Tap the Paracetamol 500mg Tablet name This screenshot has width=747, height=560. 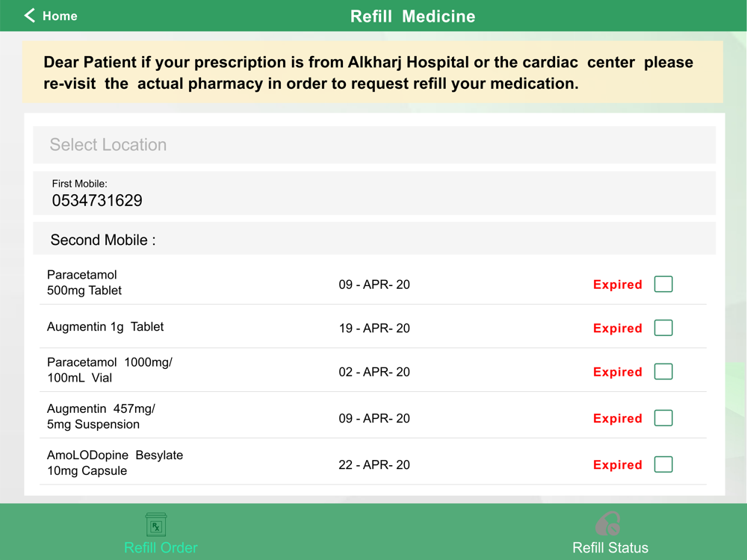tap(84, 282)
